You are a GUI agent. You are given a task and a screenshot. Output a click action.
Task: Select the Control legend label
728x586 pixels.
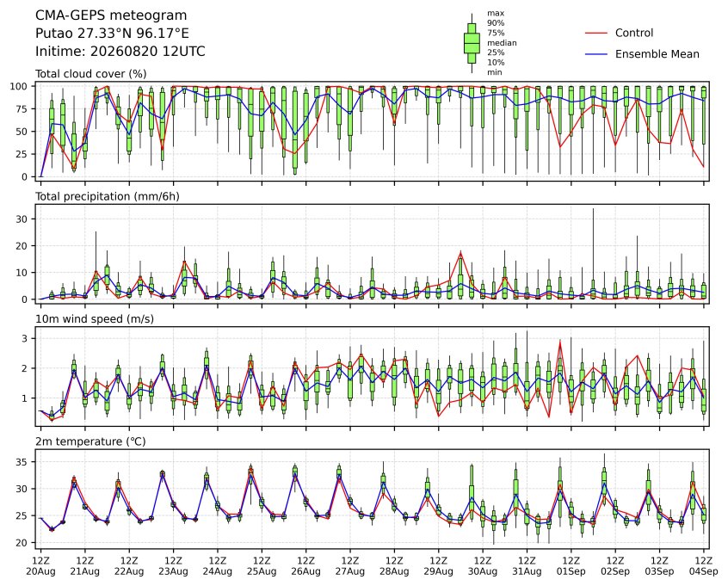click(633, 33)
